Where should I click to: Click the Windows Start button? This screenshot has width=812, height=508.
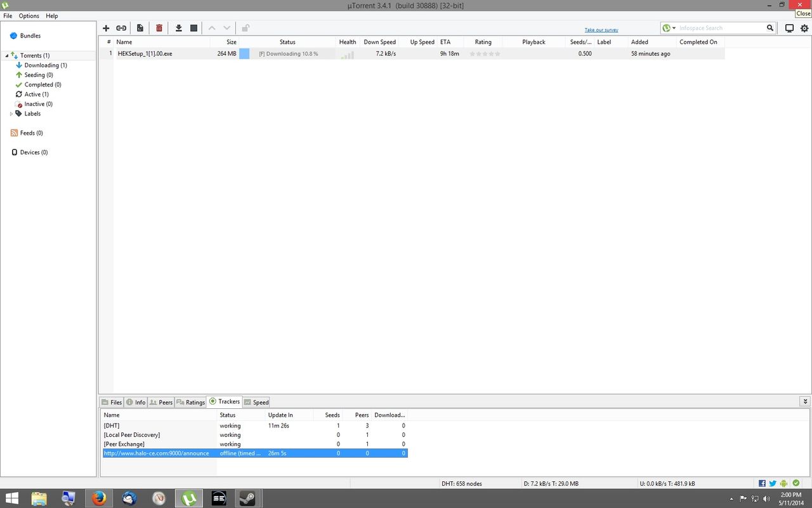click(11, 498)
